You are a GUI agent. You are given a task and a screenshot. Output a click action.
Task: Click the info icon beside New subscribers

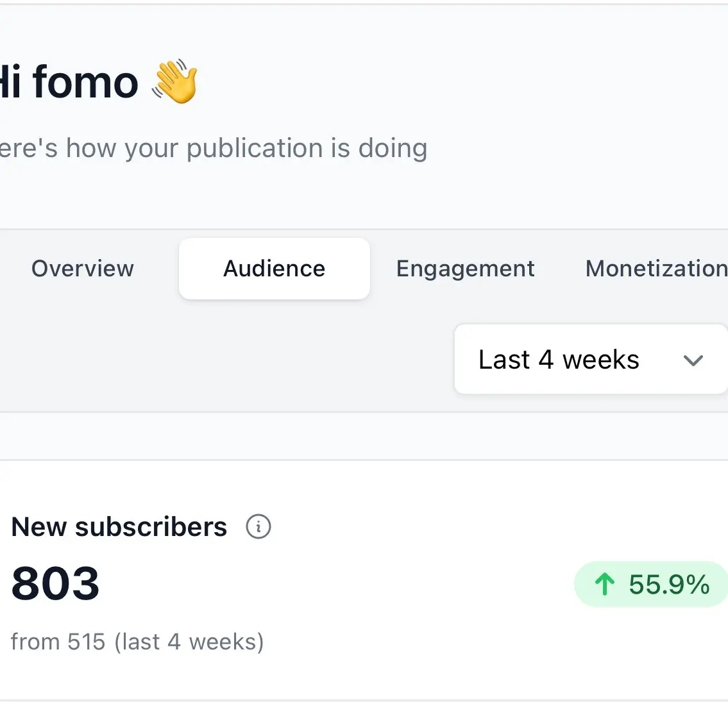tap(258, 527)
